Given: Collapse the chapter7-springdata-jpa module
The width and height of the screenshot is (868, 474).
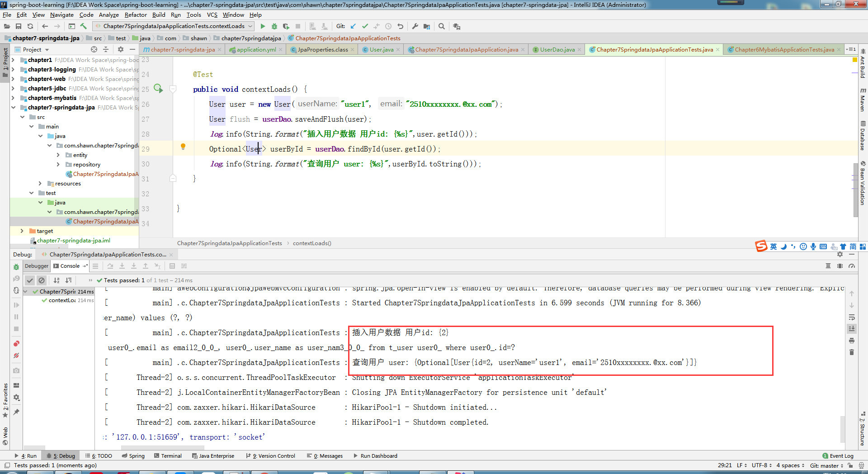Looking at the screenshot, I should (x=13, y=108).
